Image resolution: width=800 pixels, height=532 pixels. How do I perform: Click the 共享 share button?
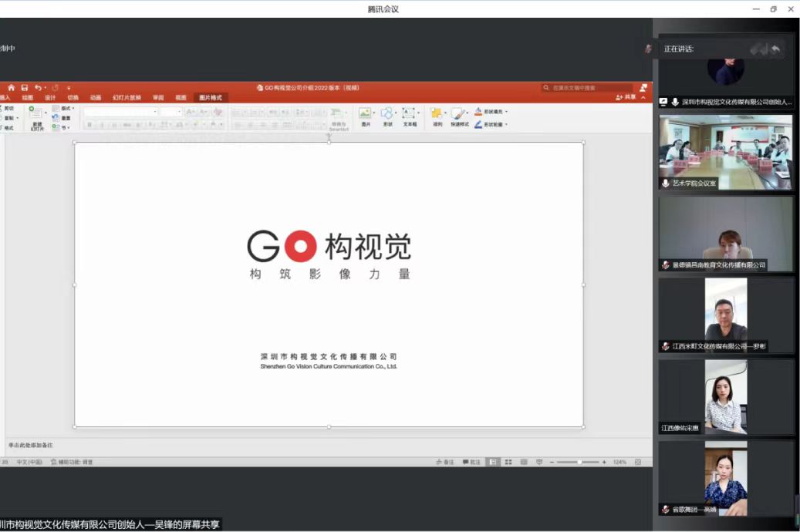click(626, 97)
